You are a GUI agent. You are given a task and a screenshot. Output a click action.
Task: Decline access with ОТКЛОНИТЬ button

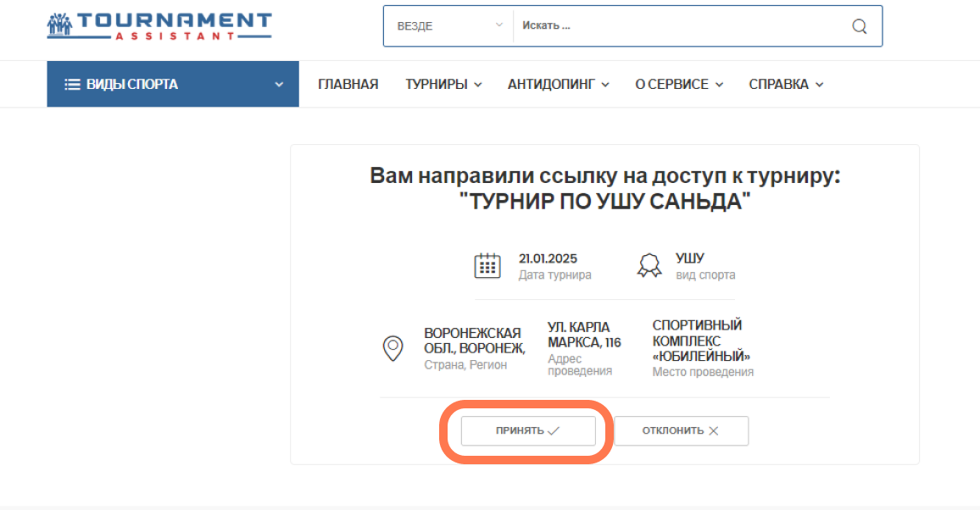point(682,430)
